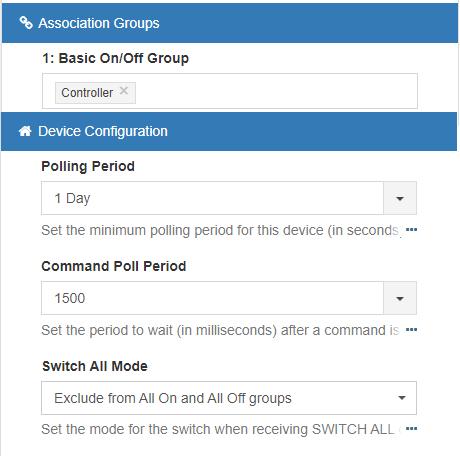Click the Switch All Mode label

pyautogui.click(x=95, y=366)
